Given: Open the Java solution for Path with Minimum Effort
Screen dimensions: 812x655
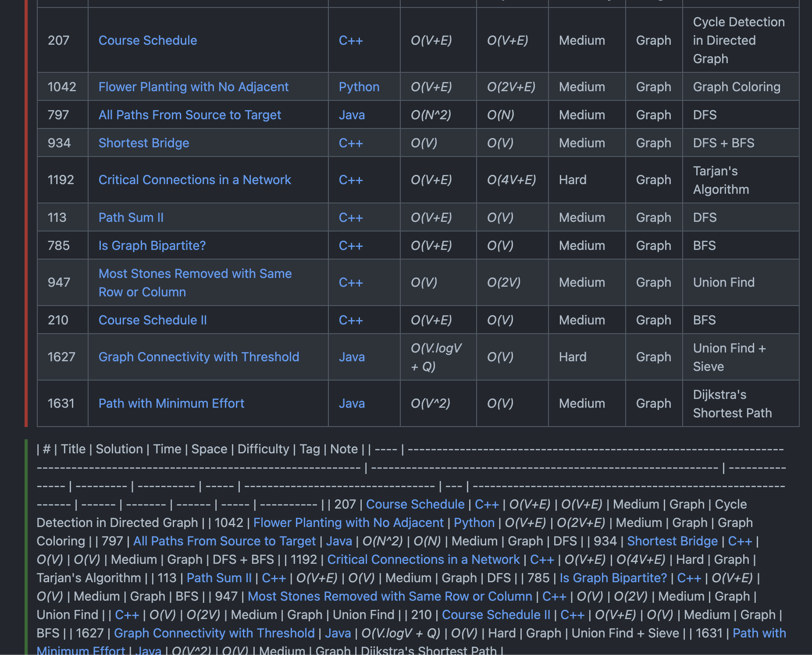Looking at the screenshot, I should pos(351,403).
